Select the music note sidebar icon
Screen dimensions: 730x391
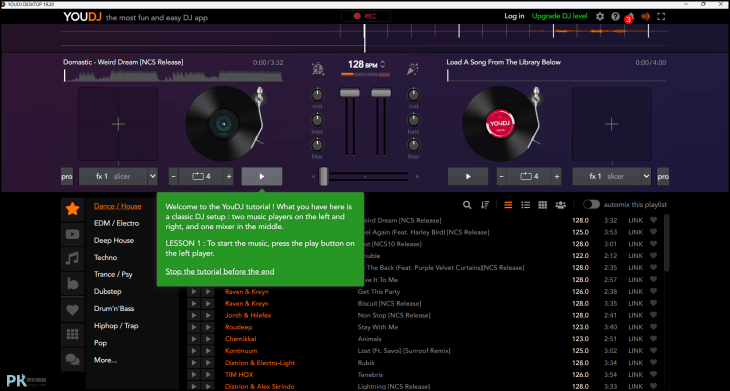[72, 259]
